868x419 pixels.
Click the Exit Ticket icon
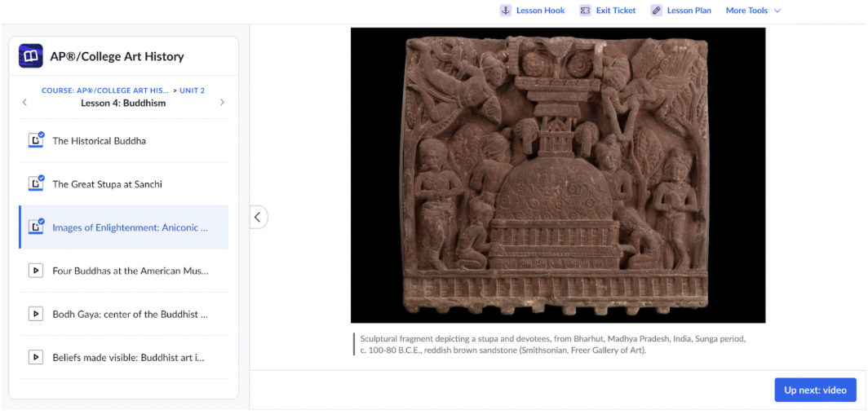point(585,11)
